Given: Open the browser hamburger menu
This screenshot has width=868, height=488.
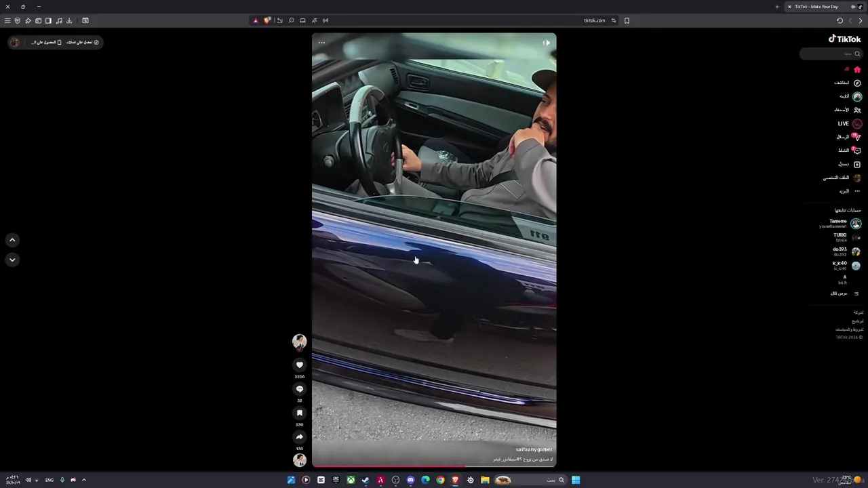Looking at the screenshot, I should [x=7, y=20].
